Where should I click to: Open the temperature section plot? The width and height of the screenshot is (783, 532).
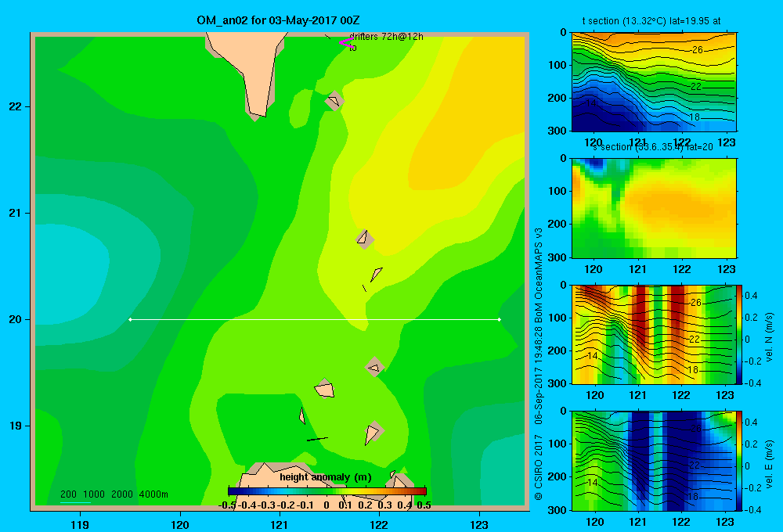[654, 82]
